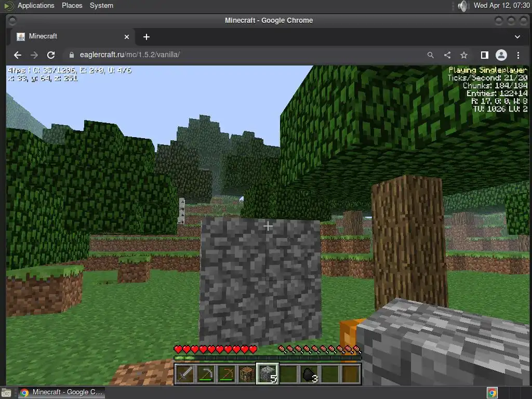This screenshot has height=399, width=532.
Task: Select the wooden pickaxe hotbar slot
Action: pyautogui.click(x=227, y=374)
